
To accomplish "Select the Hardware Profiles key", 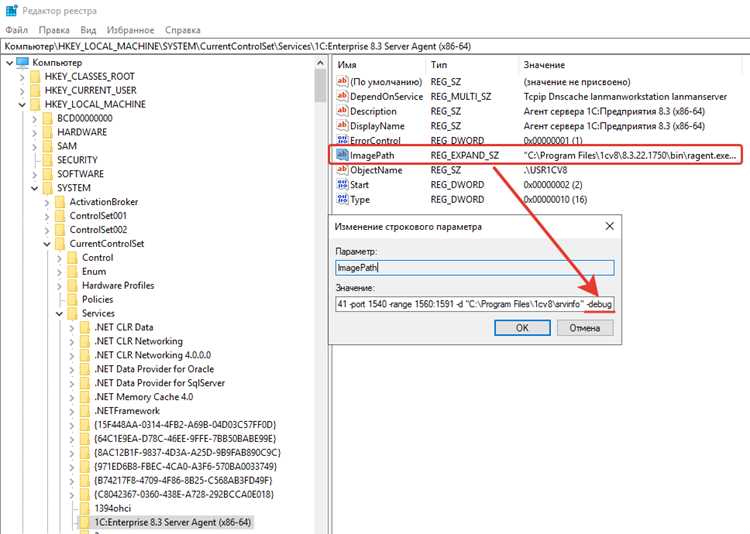I will coord(118,286).
